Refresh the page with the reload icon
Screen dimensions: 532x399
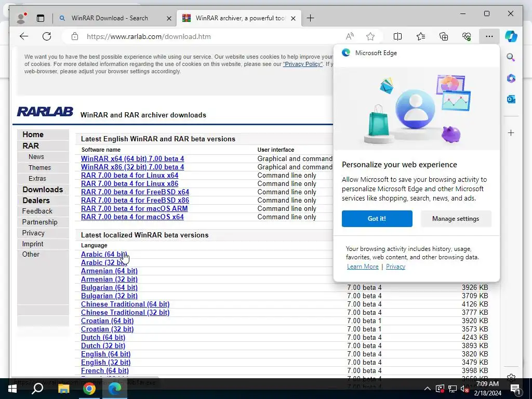[x=47, y=36]
